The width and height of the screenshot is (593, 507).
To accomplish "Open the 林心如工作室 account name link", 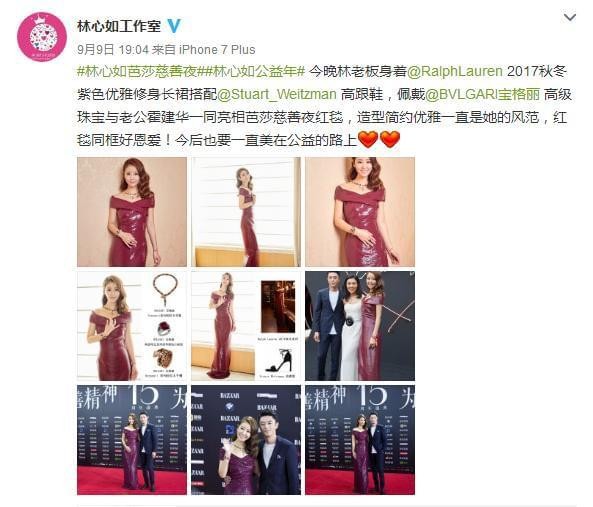I will [119, 26].
